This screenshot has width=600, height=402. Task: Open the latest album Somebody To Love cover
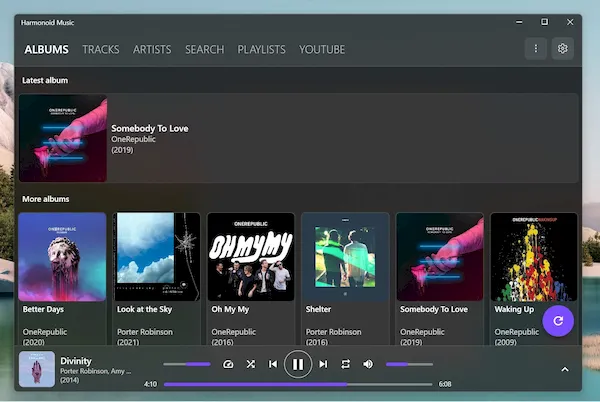pyautogui.click(x=63, y=138)
